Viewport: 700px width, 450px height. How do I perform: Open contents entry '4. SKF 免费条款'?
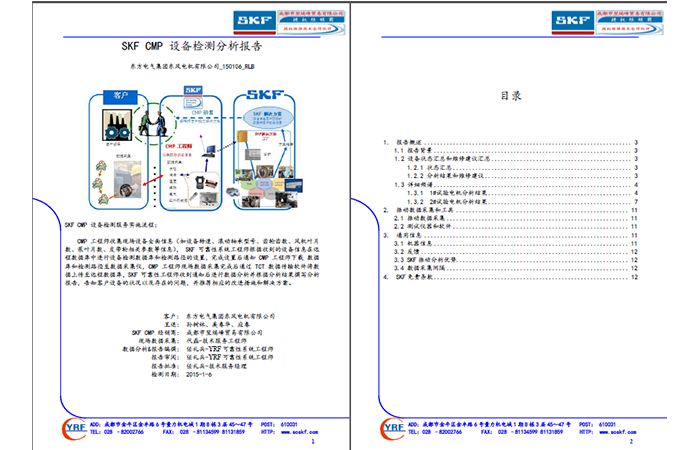coord(510,277)
